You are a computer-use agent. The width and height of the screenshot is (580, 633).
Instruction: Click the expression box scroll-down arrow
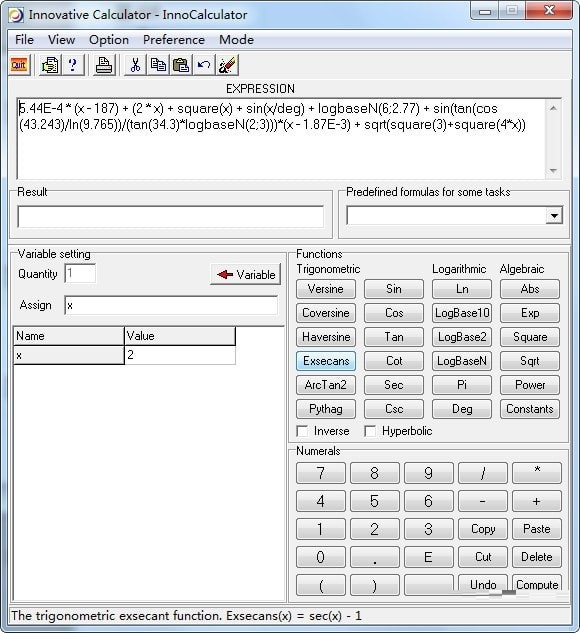pos(553,171)
